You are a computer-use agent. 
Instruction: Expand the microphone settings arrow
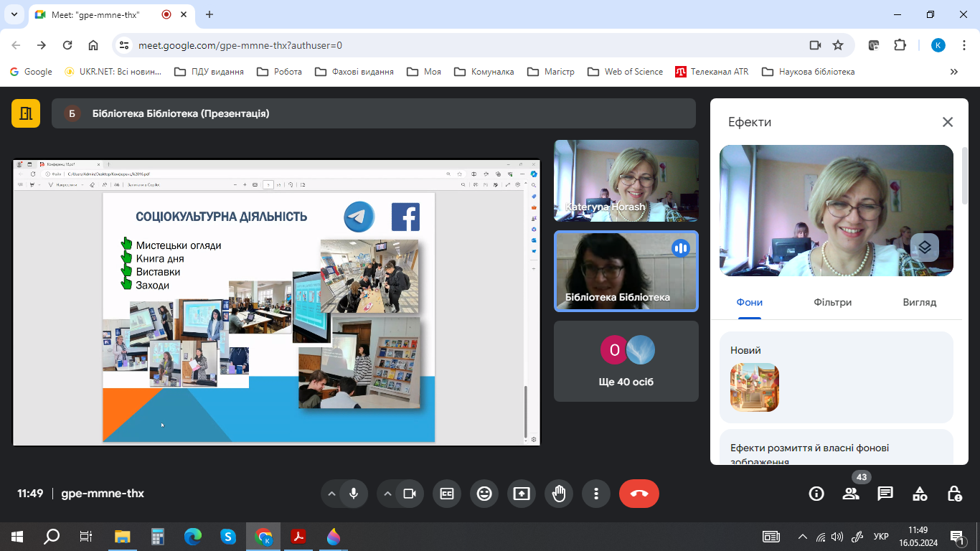(x=331, y=494)
